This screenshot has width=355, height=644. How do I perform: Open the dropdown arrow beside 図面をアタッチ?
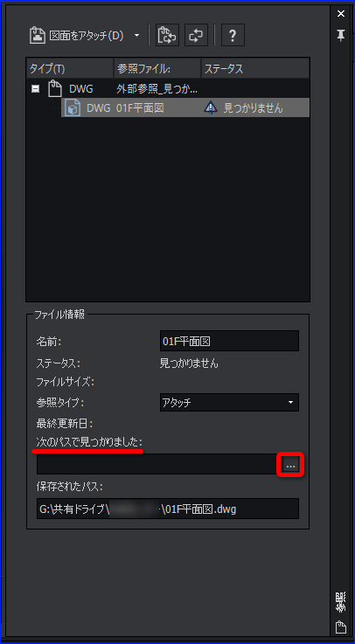136,36
